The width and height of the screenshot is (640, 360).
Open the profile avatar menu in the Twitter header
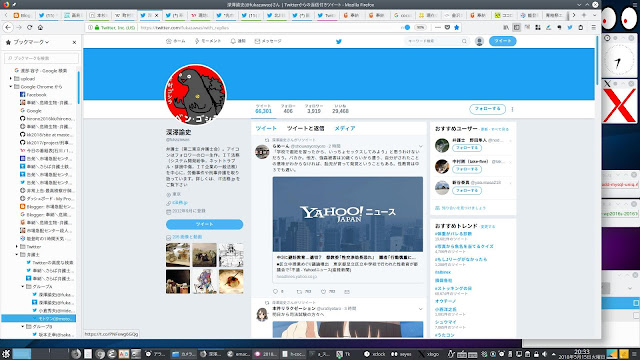tap(479, 41)
